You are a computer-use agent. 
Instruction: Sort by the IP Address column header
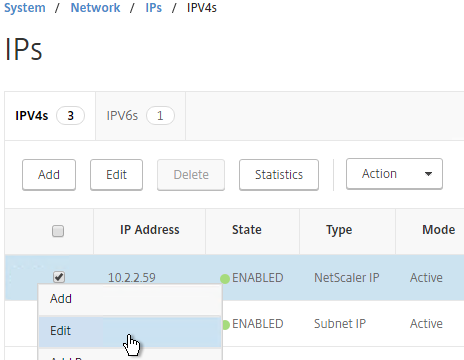pos(150,230)
